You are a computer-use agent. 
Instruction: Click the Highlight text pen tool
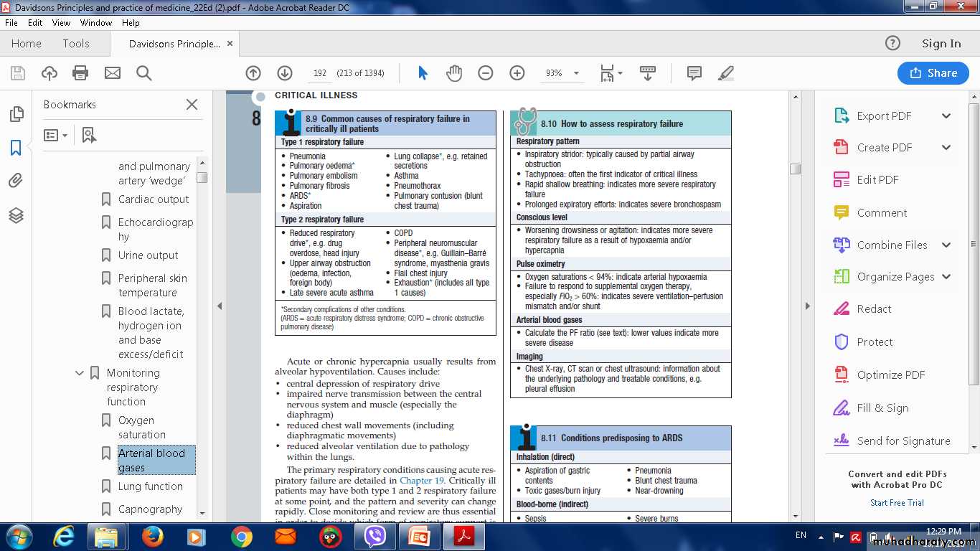(x=725, y=73)
